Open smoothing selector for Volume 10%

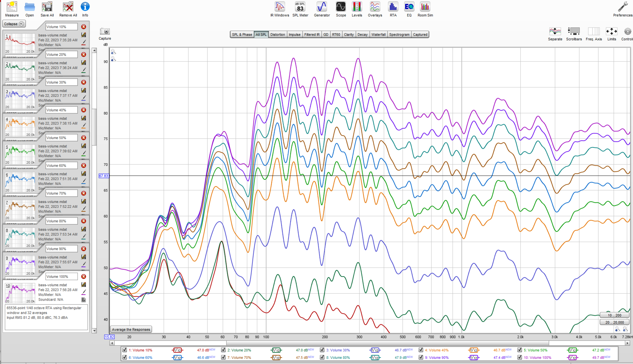pos(177,350)
